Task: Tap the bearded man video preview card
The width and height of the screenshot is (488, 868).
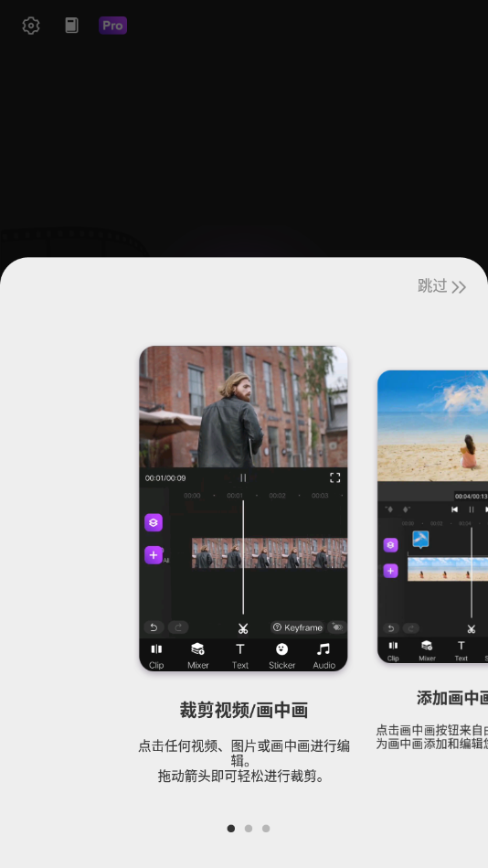Action: click(x=243, y=509)
